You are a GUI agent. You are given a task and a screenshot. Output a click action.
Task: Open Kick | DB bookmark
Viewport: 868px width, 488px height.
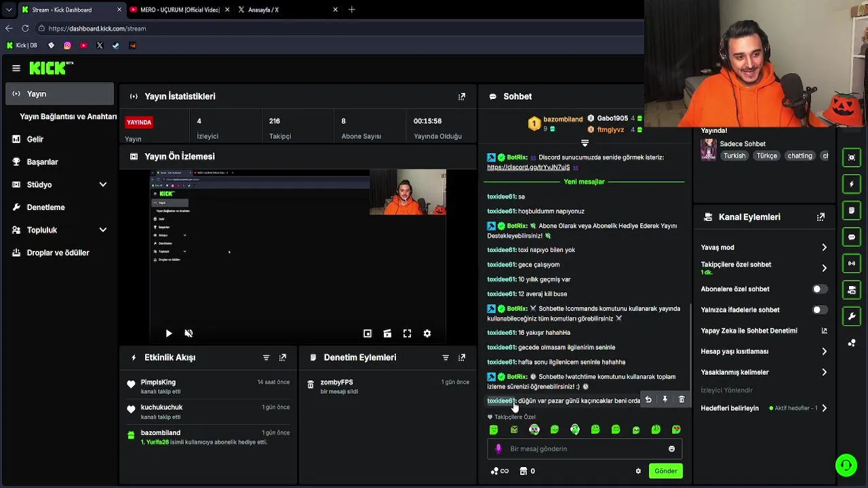[x=22, y=45]
